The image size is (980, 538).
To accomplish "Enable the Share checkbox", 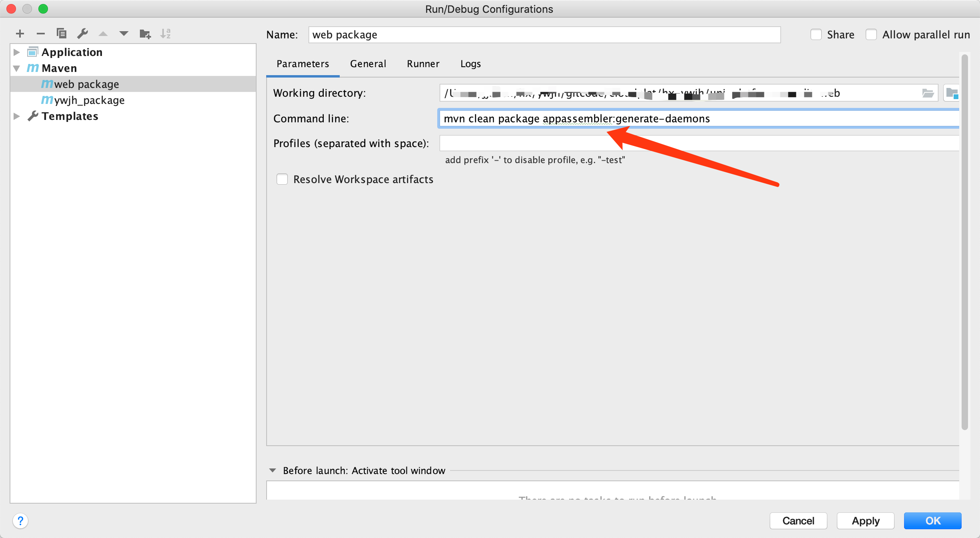I will [816, 34].
